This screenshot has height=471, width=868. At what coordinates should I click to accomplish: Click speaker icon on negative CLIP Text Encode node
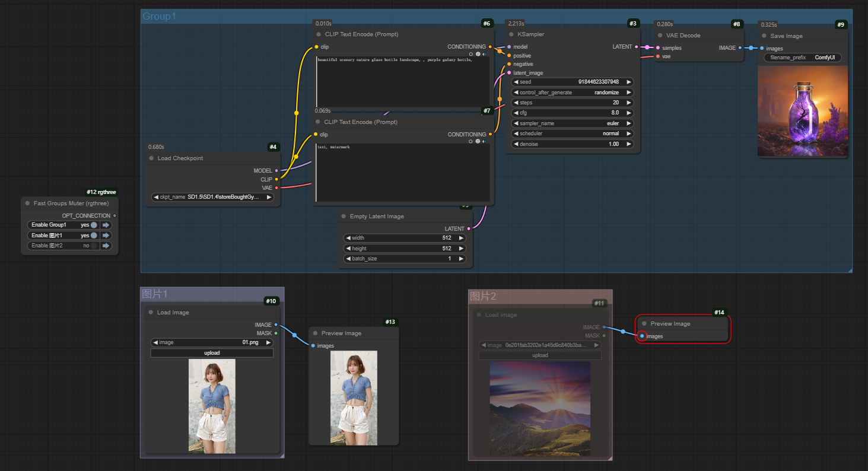tap(484, 142)
